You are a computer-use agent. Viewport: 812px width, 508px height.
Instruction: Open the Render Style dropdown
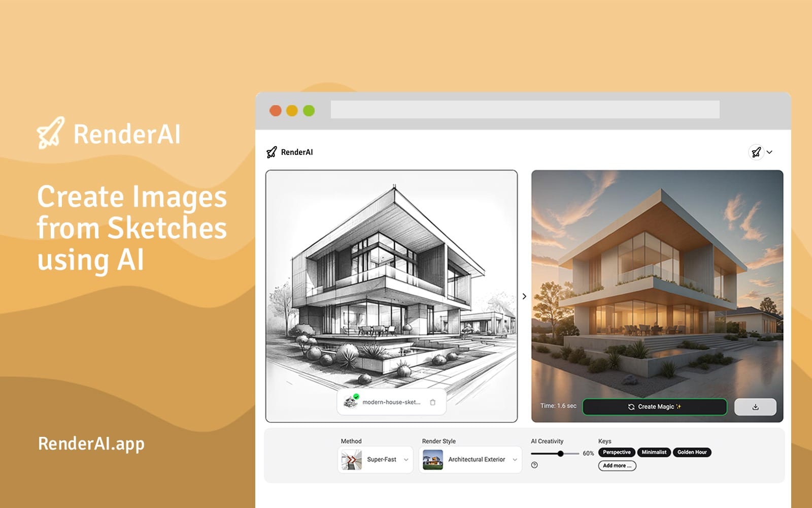pos(515,459)
